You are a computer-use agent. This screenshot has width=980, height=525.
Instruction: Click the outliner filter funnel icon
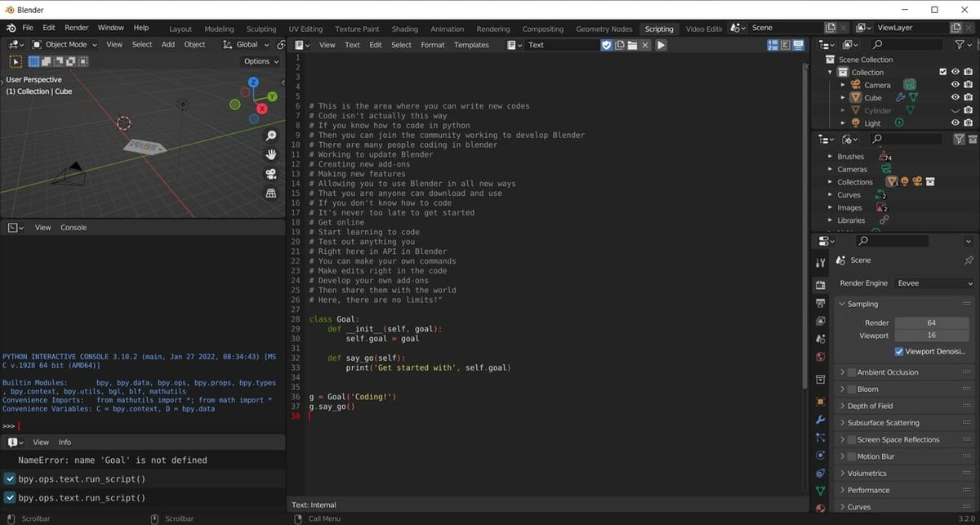tap(959, 45)
